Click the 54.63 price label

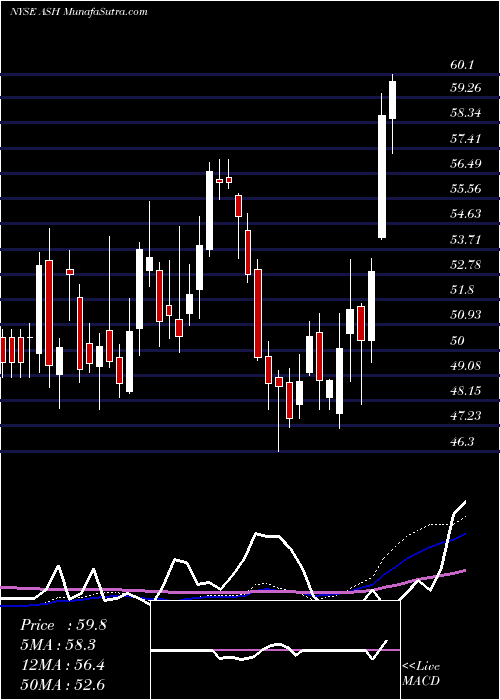click(466, 214)
